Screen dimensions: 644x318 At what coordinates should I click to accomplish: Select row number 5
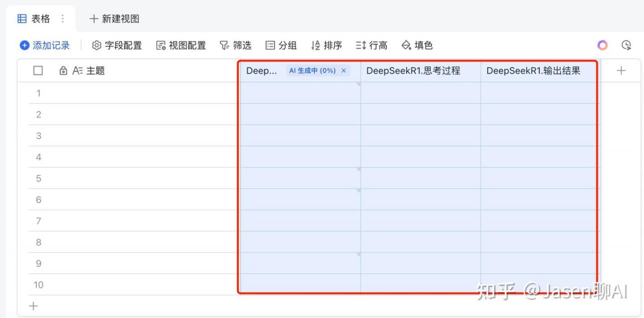point(38,178)
